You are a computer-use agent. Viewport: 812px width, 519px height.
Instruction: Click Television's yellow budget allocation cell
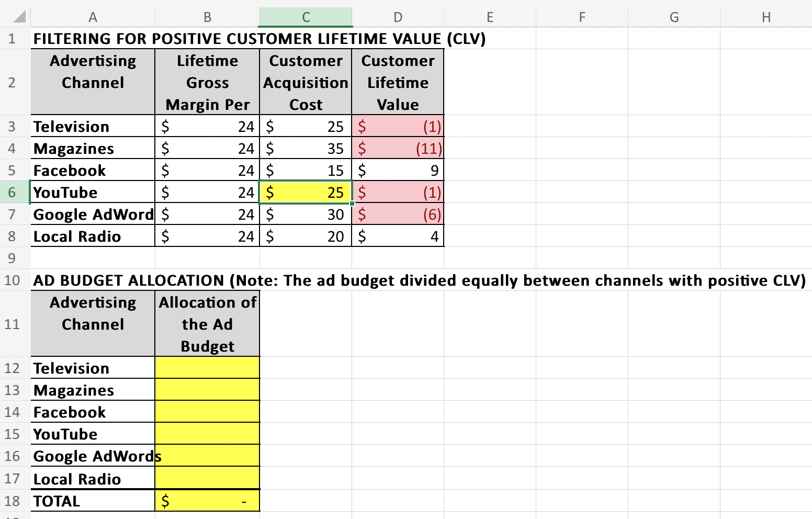[x=207, y=368]
